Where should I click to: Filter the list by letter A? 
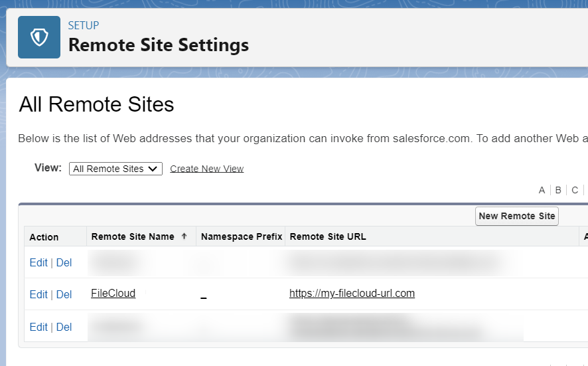click(x=542, y=190)
